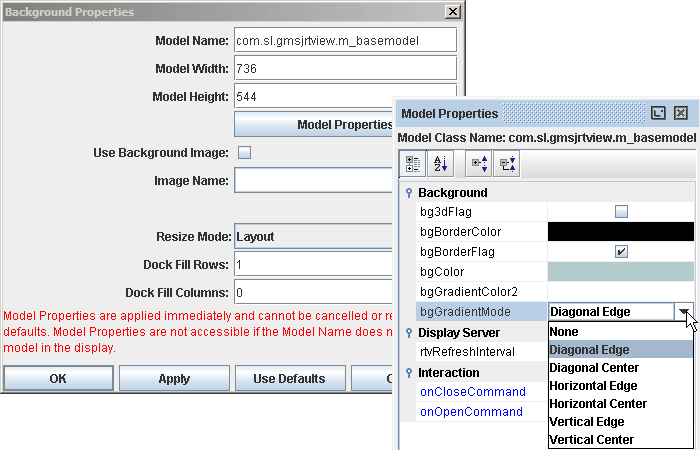Click the Dock Fill Rows field

[x=313, y=264]
